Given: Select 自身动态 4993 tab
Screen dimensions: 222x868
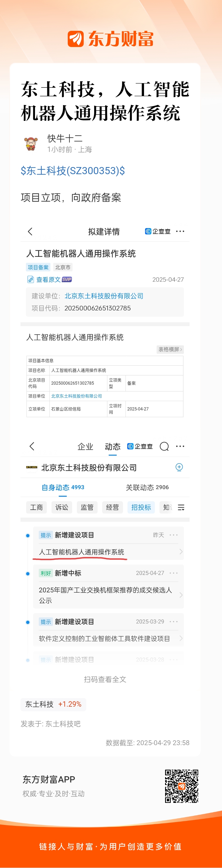Looking at the screenshot, I should [63, 487].
